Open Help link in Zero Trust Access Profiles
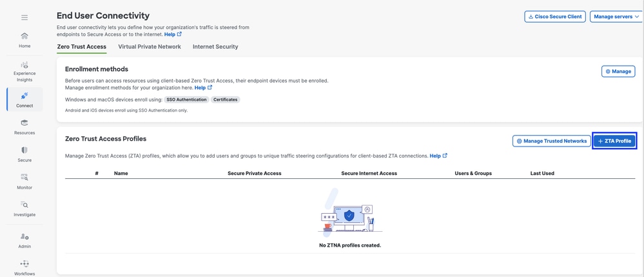The width and height of the screenshot is (644, 277). coord(438,156)
